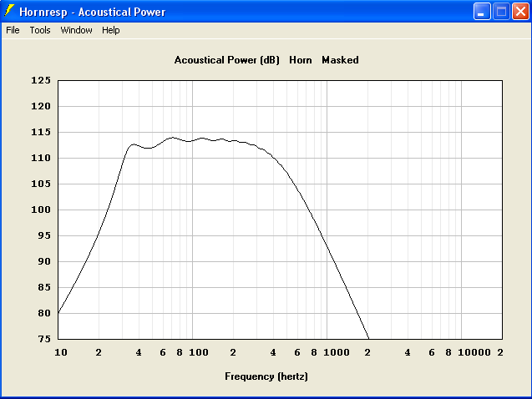Image resolution: width=532 pixels, height=399 pixels.
Task: Click the 90 y-axis value
Action: [44, 261]
